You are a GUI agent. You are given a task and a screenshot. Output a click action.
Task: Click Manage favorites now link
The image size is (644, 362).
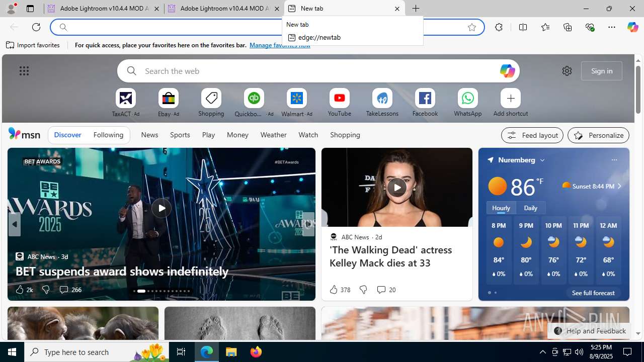pos(280,45)
